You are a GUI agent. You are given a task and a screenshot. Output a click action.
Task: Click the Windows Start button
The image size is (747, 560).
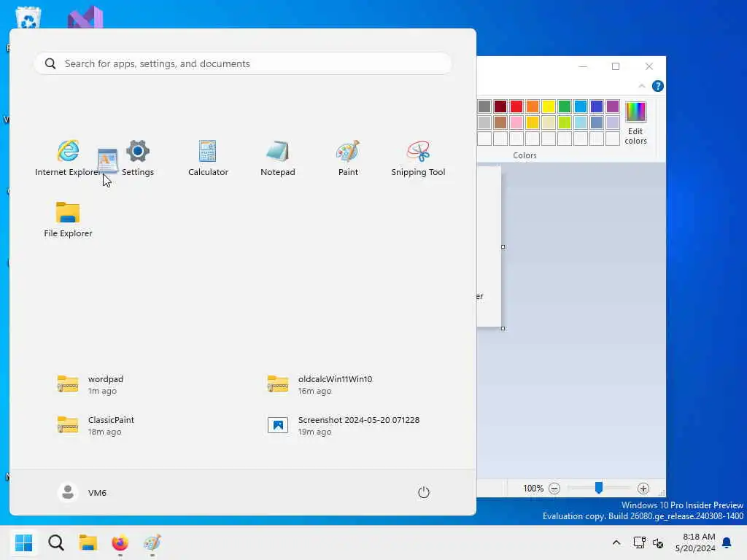[x=23, y=542]
